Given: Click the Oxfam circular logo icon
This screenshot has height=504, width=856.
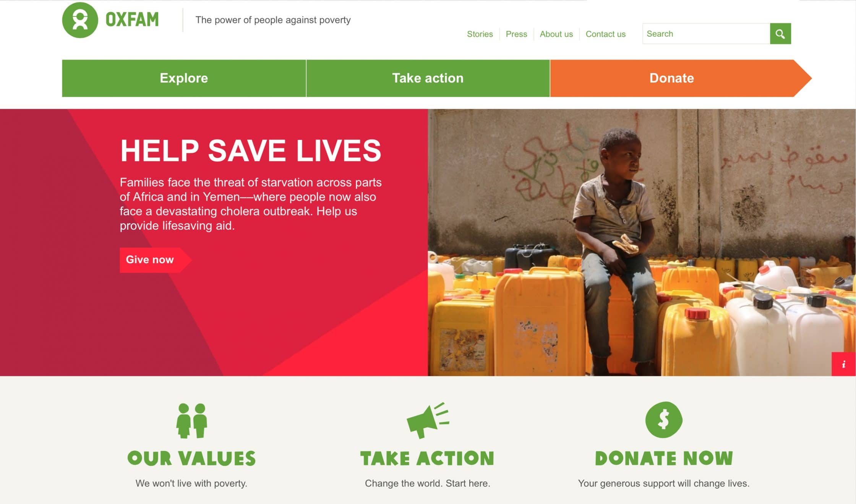Looking at the screenshot, I should point(80,20).
